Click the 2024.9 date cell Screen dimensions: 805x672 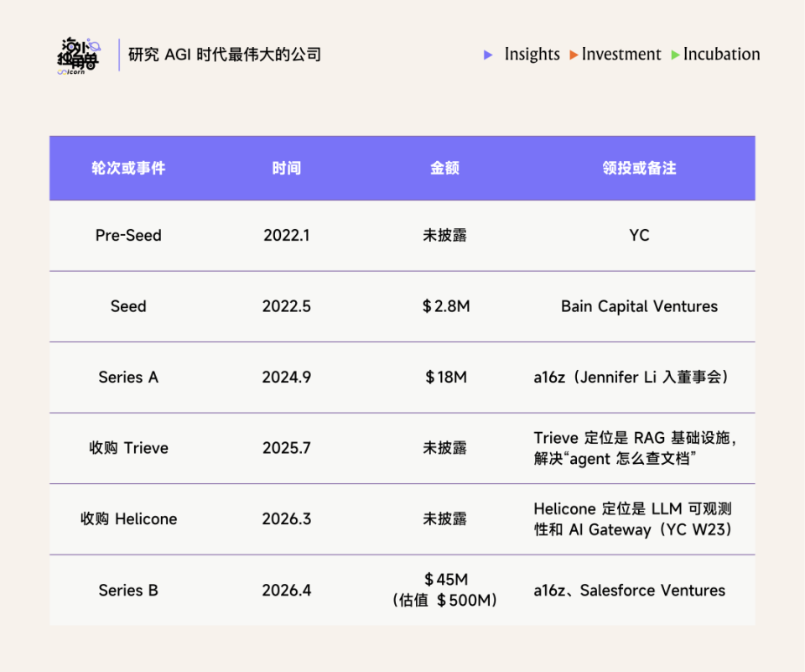pyautogui.click(x=287, y=377)
